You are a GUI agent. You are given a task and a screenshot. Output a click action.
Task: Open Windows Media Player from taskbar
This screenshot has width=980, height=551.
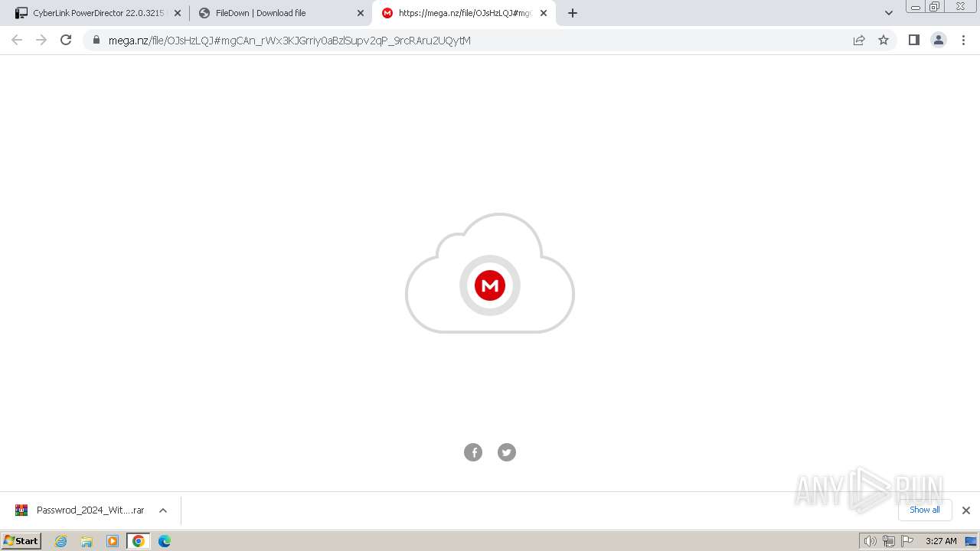(x=113, y=541)
